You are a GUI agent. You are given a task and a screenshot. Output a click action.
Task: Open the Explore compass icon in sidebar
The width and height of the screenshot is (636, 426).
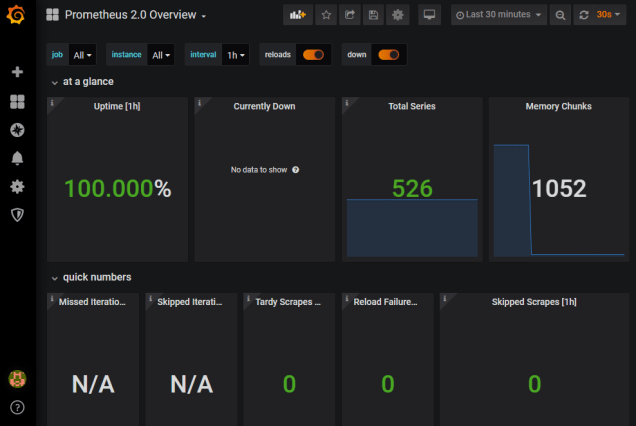pyautogui.click(x=17, y=130)
